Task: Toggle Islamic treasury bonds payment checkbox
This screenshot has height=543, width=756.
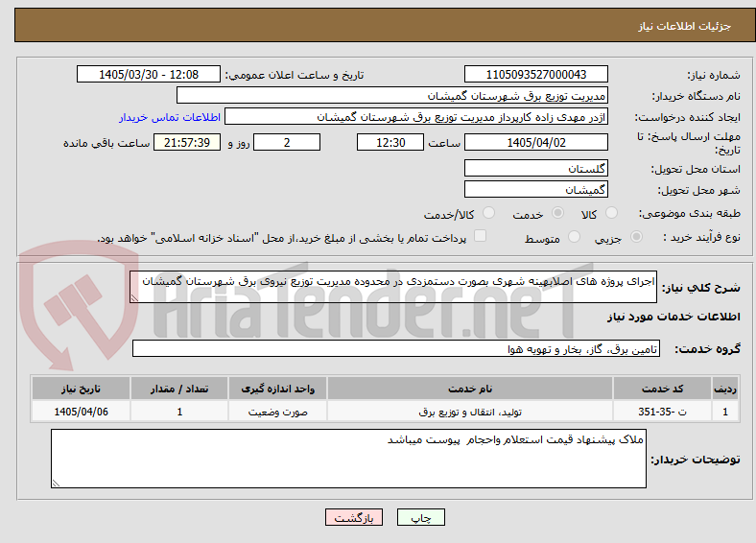Action: click(480, 236)
